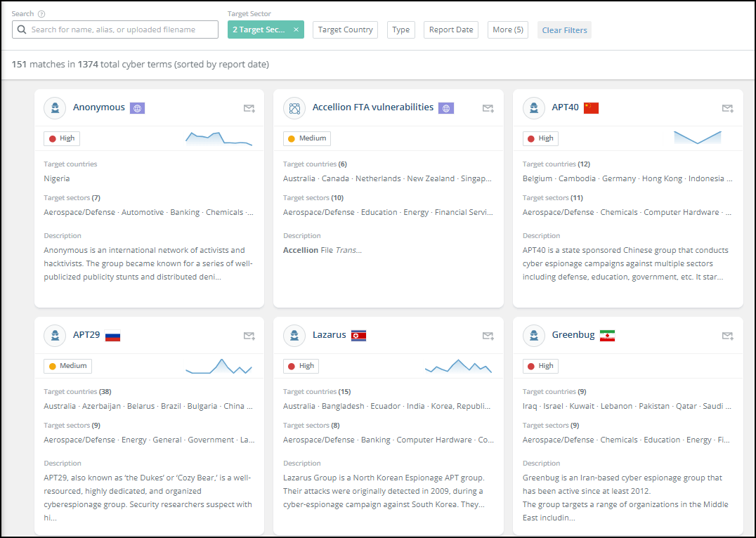Click the China flag beside APT40

591,108
